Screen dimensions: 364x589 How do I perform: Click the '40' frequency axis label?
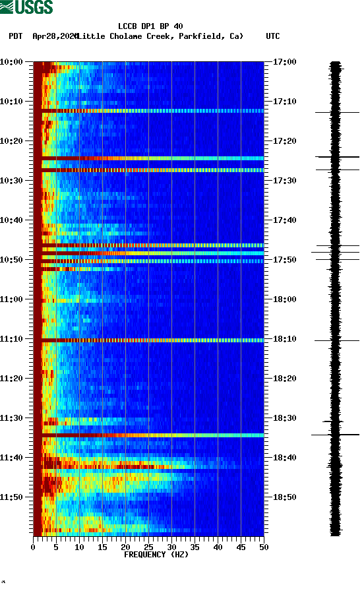point(218,547)
